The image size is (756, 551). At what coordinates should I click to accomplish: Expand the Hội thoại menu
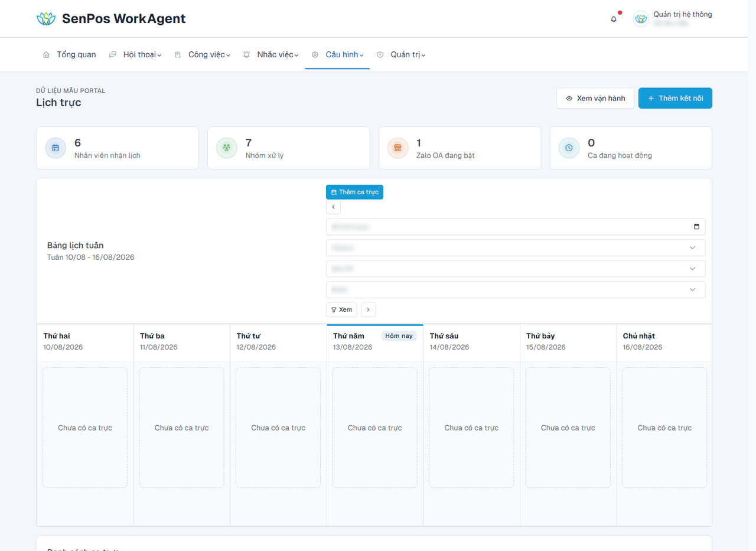pyautogui.click(x=135, y=54)
